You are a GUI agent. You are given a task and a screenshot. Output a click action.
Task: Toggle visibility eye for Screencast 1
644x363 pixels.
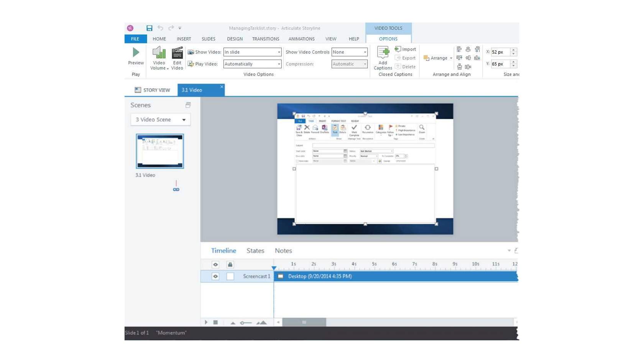[x=215, y=276]
